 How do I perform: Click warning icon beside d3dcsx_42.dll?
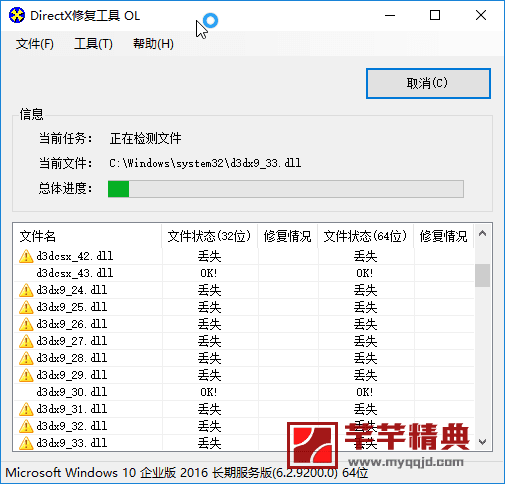26,256
